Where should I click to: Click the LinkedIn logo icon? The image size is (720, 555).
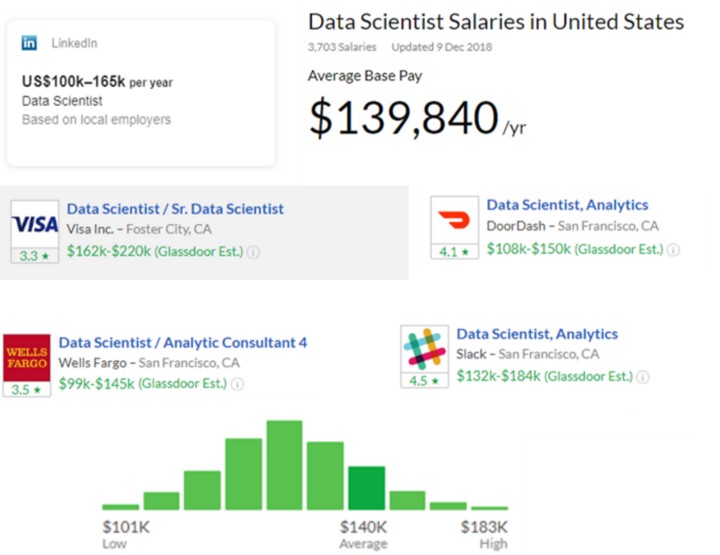pos(30,44)
